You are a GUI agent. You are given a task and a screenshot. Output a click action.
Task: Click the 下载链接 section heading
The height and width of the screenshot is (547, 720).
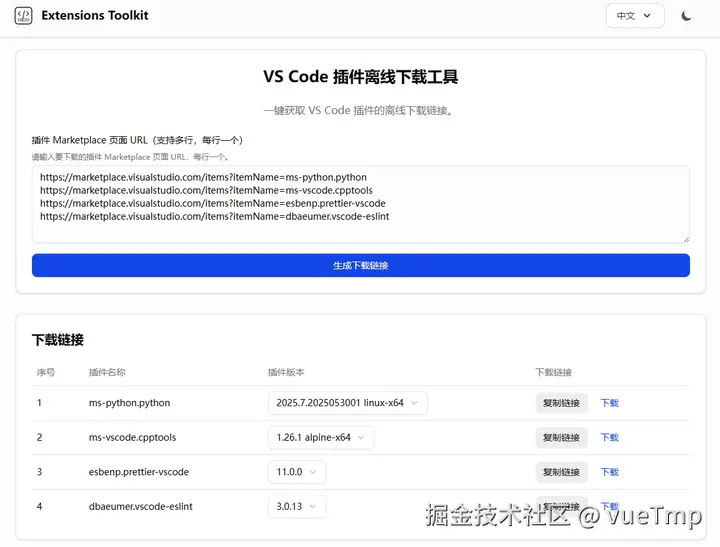click(x=58, y=340)
